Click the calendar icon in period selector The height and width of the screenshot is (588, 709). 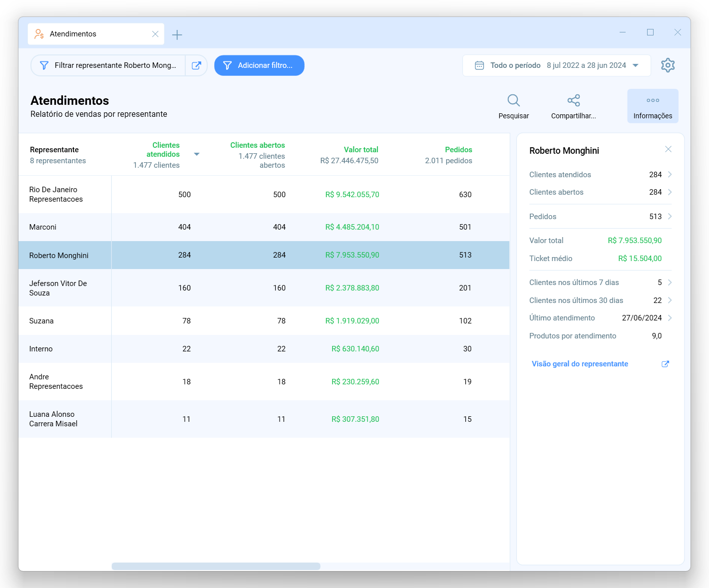click(479, 65)
